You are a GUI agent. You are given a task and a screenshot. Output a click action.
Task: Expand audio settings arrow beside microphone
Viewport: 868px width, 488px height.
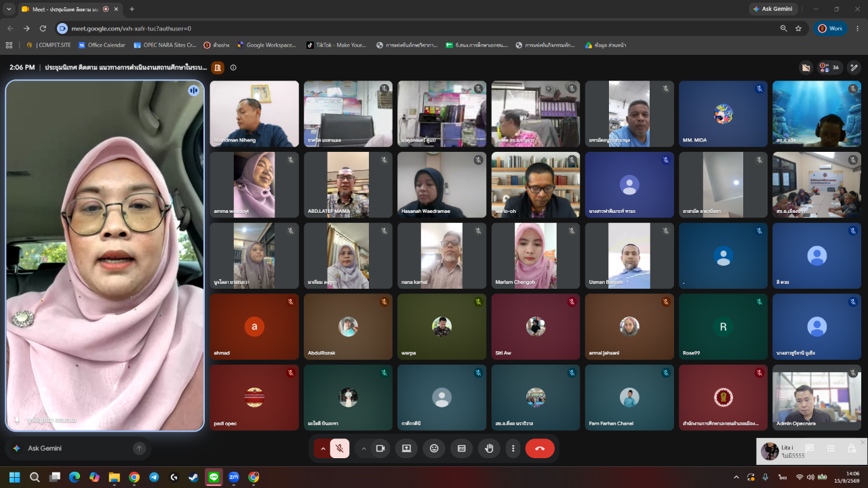tap(322, 448)
